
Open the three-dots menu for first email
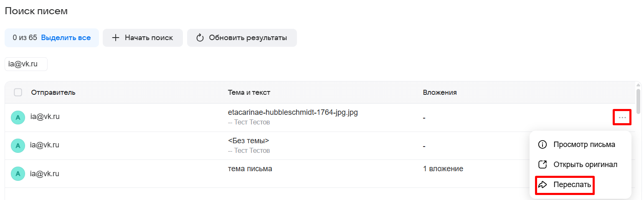click(622, 117)
